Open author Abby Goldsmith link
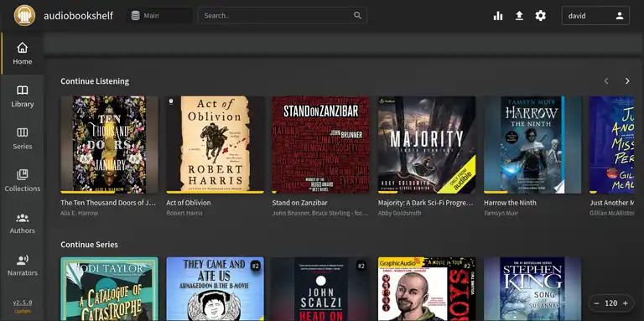 pyautogui.click(x=400, y=213)
